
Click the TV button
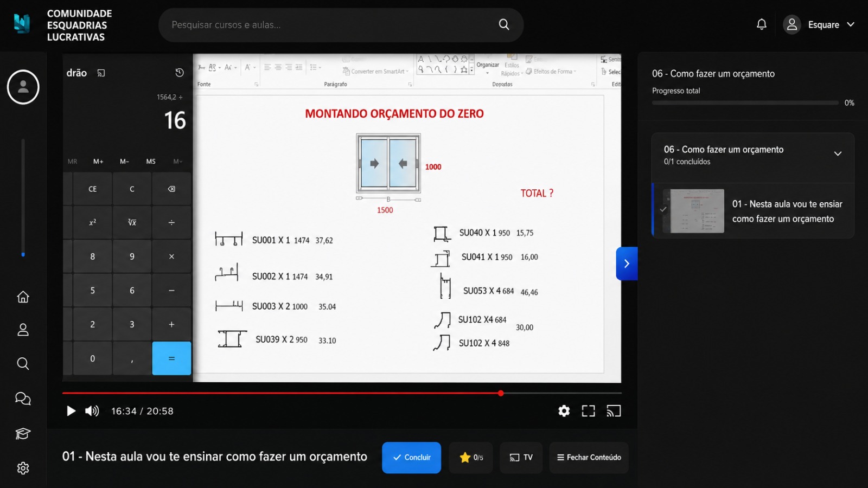click(x=521, y=458)
